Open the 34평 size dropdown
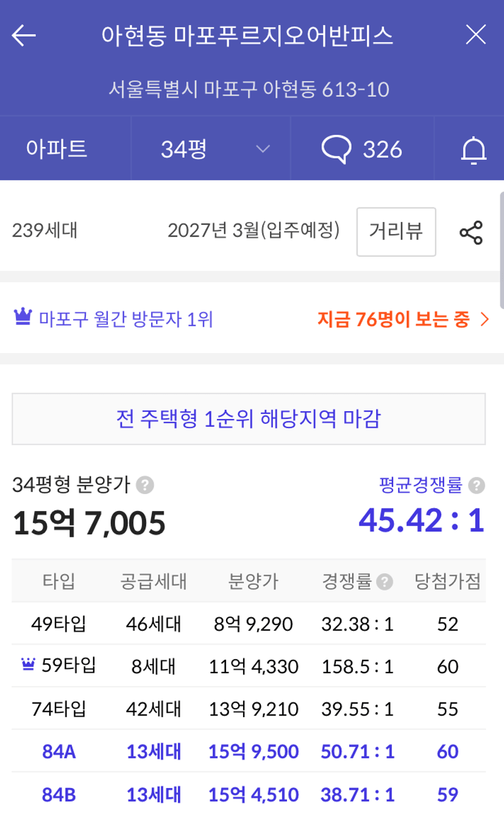 (211, 149)
